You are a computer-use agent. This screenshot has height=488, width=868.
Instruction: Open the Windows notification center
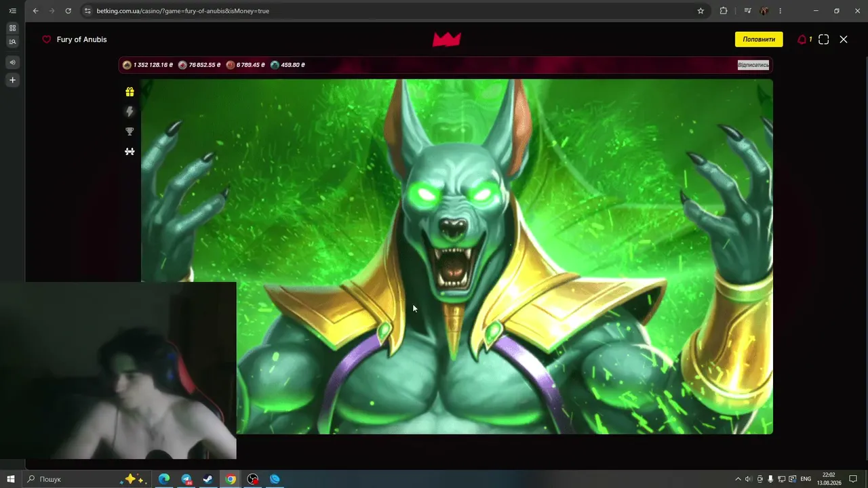coord(853,479)
